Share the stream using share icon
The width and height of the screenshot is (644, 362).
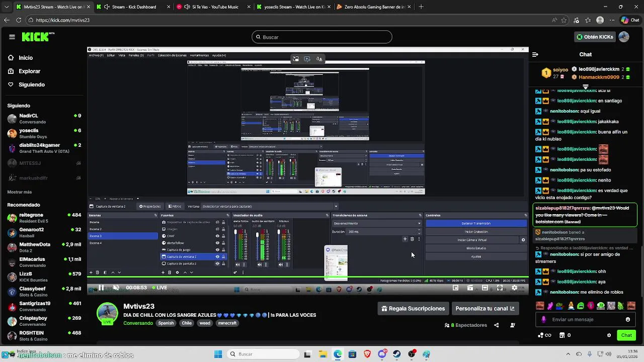click(497, 325)
